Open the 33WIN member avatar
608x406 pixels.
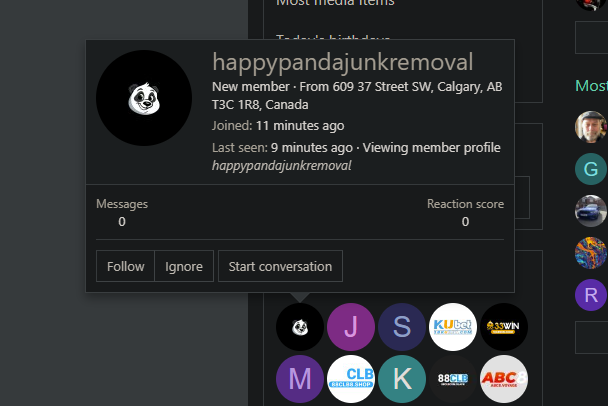504,327
